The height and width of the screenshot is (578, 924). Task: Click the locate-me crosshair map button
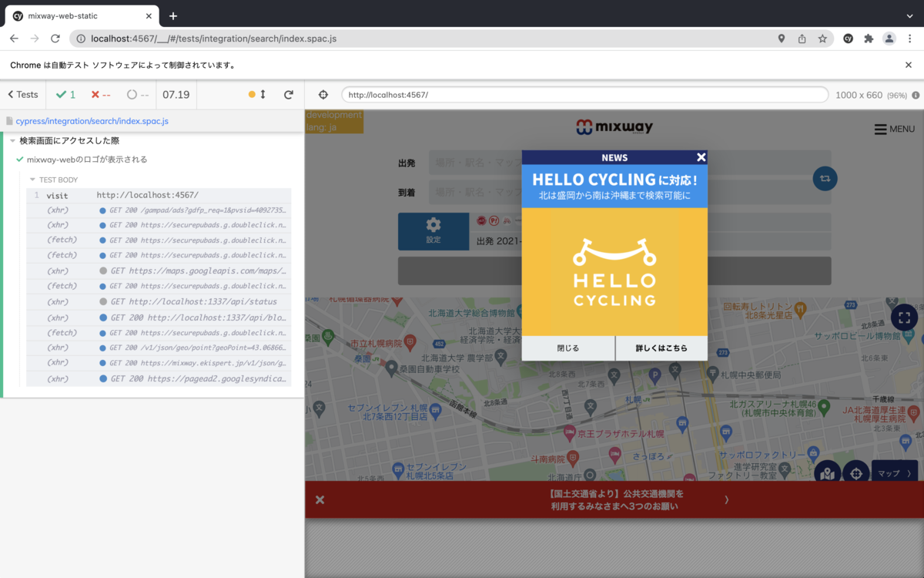click(x=855, y=473)
